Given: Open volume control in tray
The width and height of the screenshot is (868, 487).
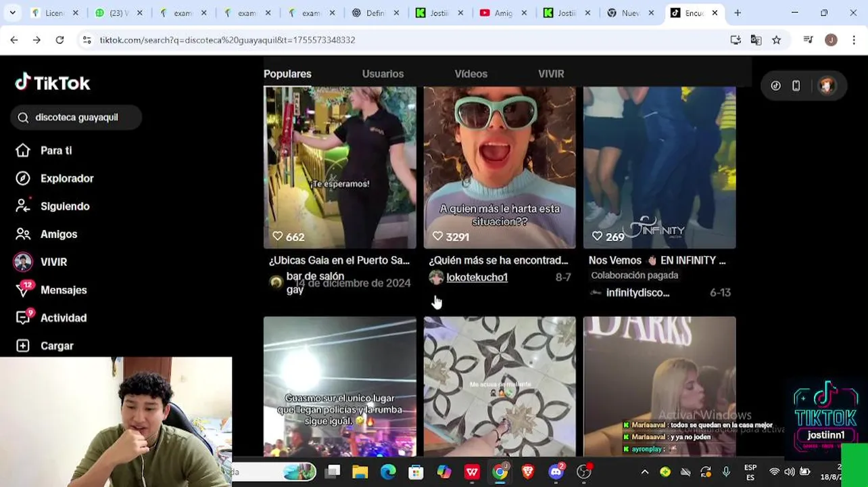Looking at the screenshot, I should coord(790,472).
